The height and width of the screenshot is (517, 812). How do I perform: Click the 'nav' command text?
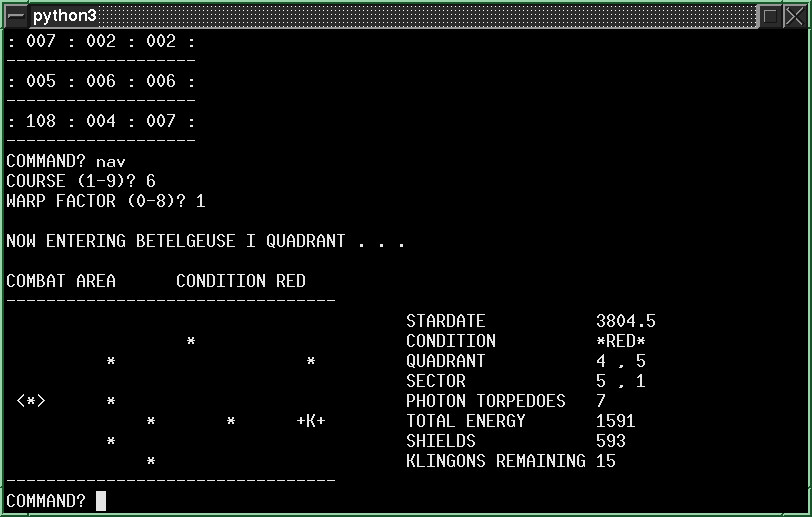tap(111, 161)
